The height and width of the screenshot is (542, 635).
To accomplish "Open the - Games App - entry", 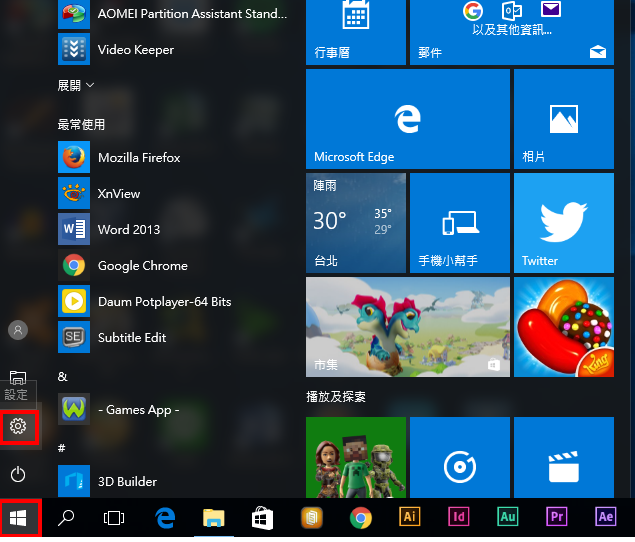I will click(174, 409).
